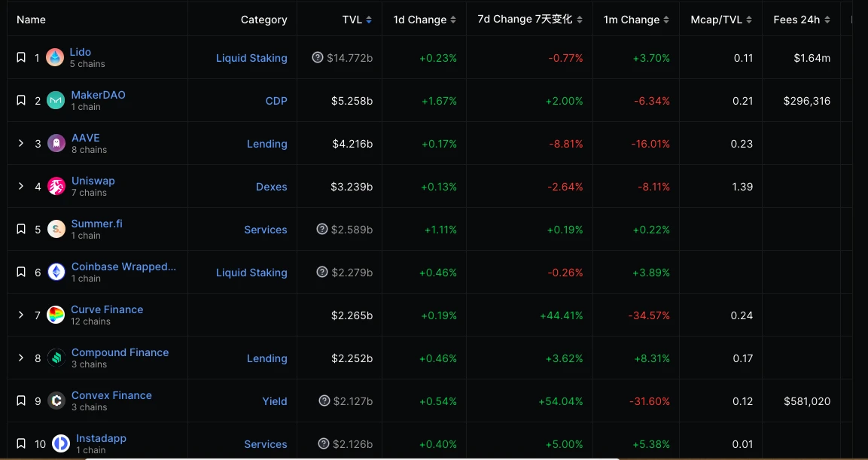Expand Curve Finance child protocols
This screenshot has width=868, height=460.
[x=21, y=315]
